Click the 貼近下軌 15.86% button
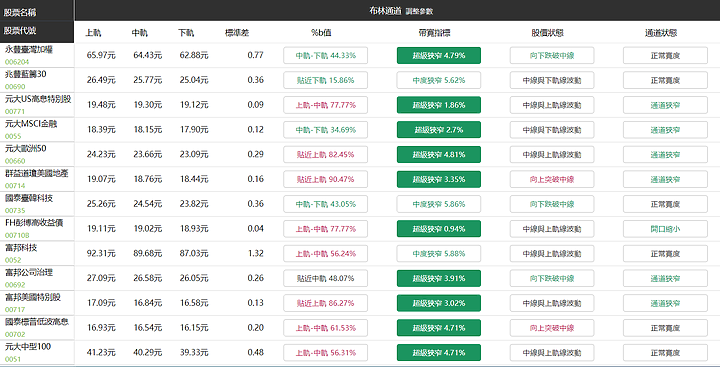This screenshot has width=720, height=367. 326,80
